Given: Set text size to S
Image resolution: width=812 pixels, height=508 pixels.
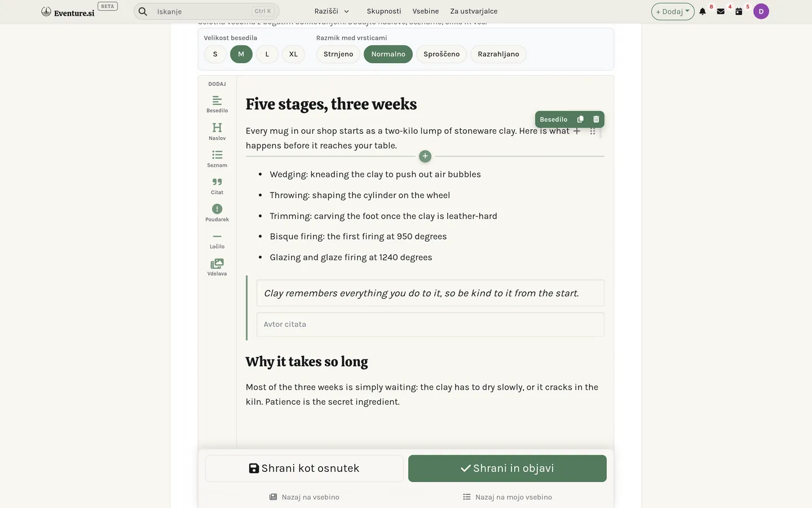Looking at the screenshot, I should (215, 54).
